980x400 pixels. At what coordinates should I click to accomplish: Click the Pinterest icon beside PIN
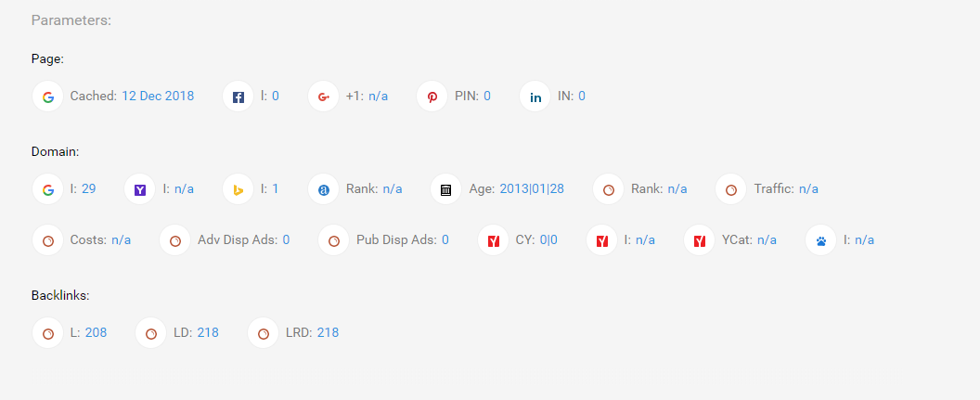pyautogui.click(x=432, y=97)
